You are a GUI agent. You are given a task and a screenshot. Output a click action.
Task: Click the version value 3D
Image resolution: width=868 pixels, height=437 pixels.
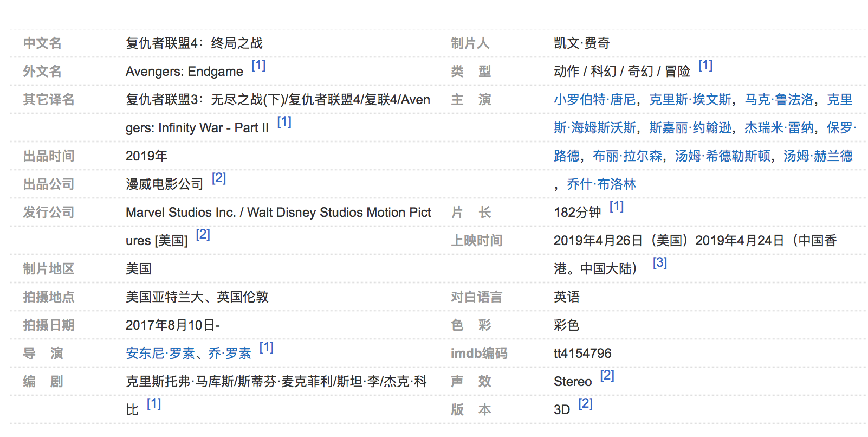click(562, 410)
